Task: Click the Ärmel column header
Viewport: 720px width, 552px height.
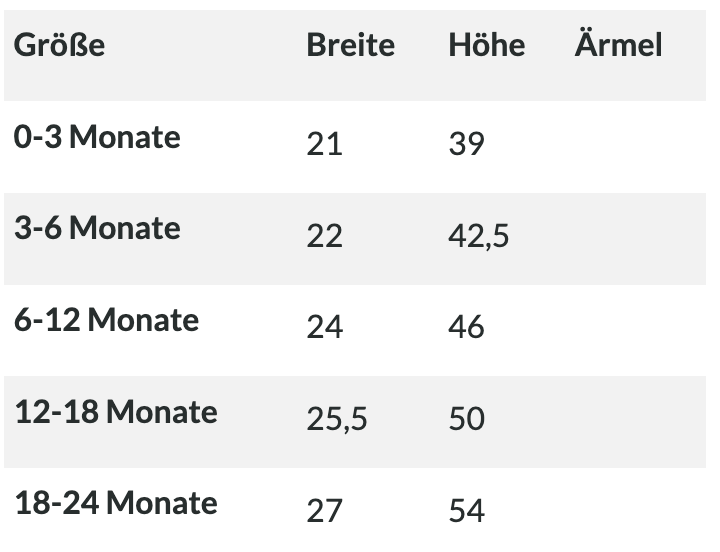Action: pyautogui.click(x=618, y=44)
